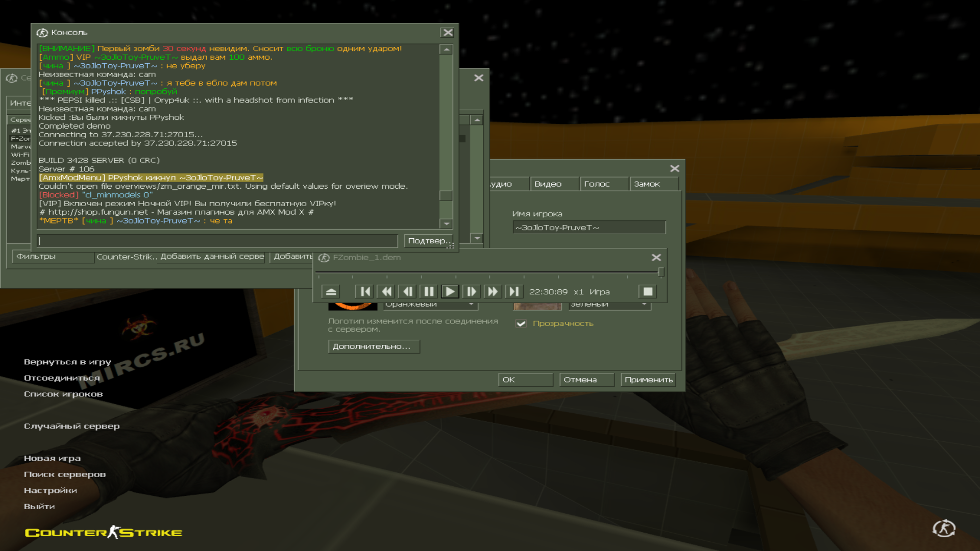Close the Console window
Viewport: 980px width, 551px height.
(x=448, y=33)
